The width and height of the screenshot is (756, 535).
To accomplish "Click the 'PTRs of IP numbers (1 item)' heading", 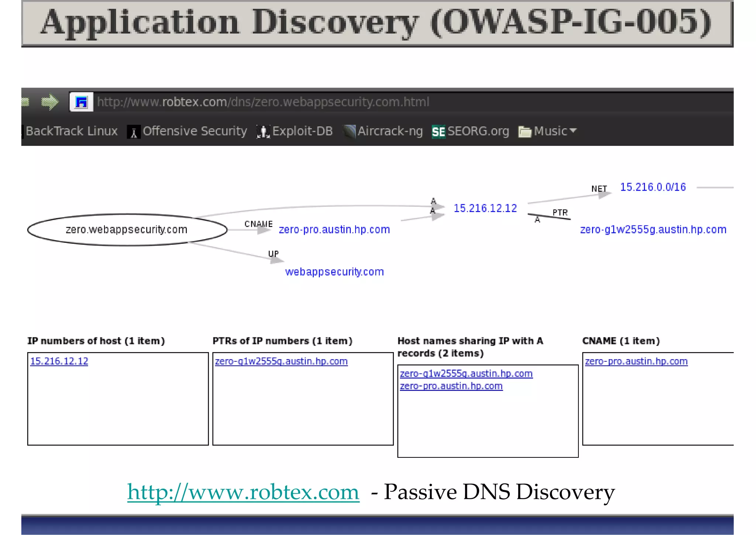I will pyautogui.click(x=282, y=341).
